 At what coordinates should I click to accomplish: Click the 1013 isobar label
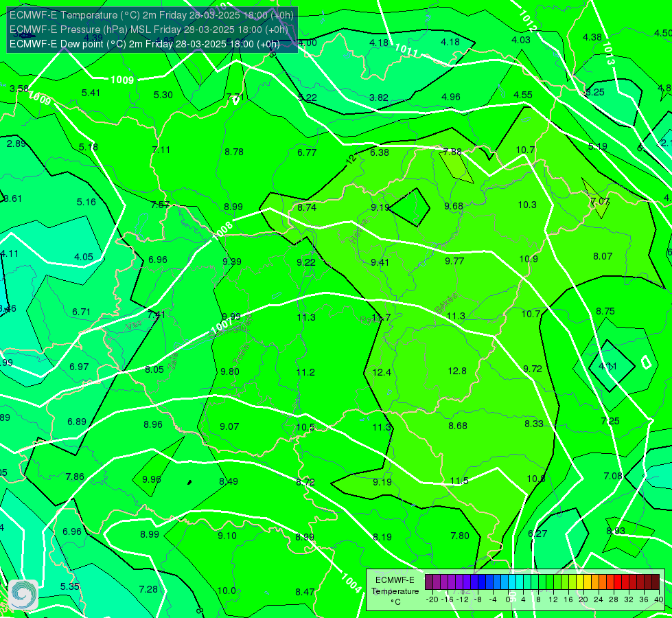[609, 53]
